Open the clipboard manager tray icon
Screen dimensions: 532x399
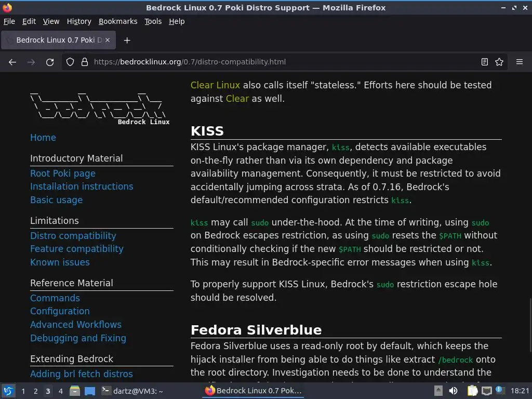click(472, 391)
